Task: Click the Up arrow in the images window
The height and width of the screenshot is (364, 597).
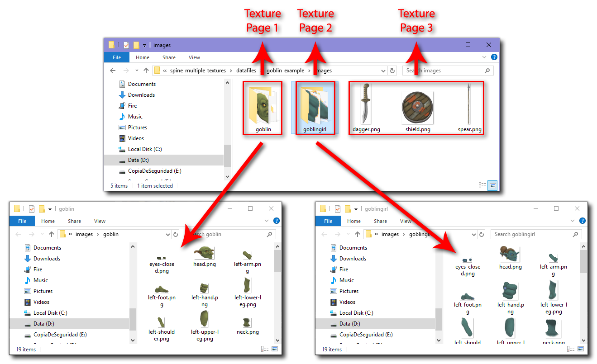Action: pos(146,71)
